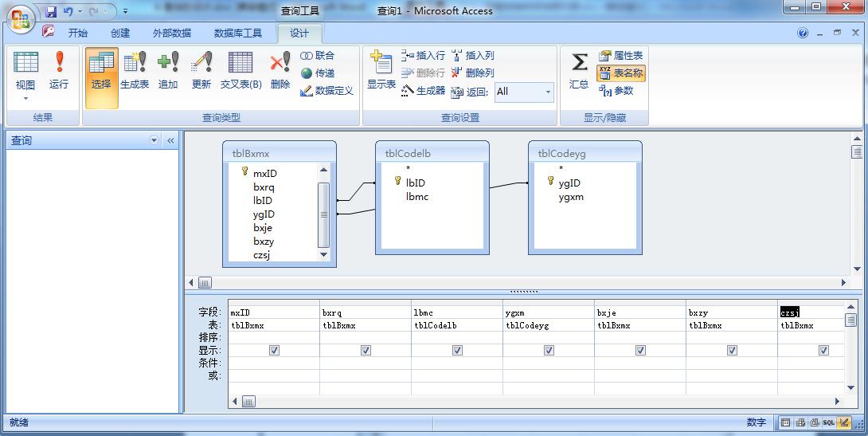Select the tblCodelb table title bar

432,153
